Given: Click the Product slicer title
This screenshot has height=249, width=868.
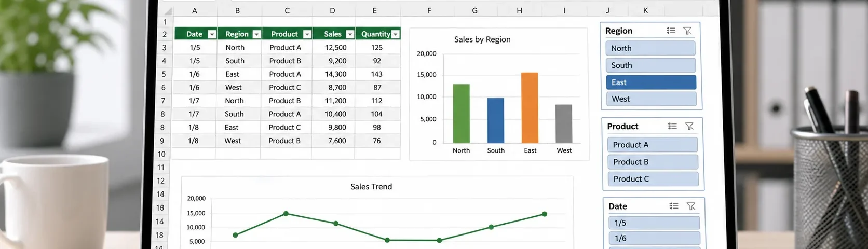Looking at the screenshot, I should 622,126.
